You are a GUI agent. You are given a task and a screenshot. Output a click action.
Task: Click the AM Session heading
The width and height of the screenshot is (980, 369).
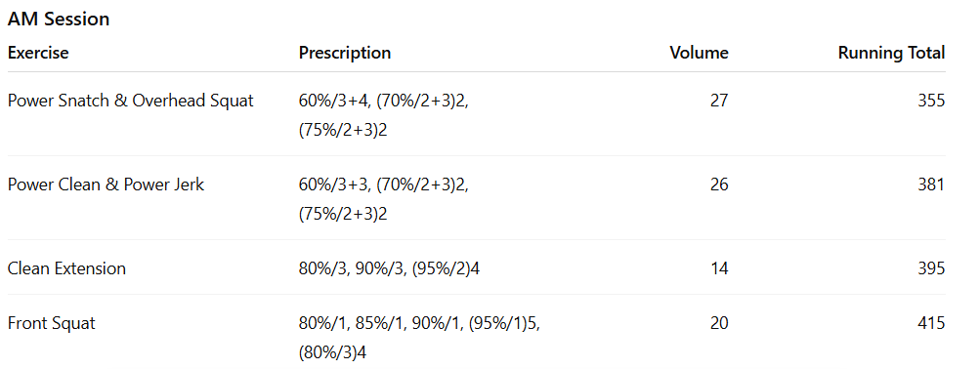(59, 19)
